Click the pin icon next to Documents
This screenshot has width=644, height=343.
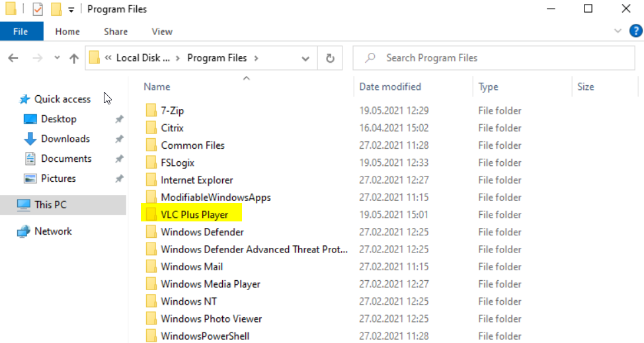[x=119, y=159]
